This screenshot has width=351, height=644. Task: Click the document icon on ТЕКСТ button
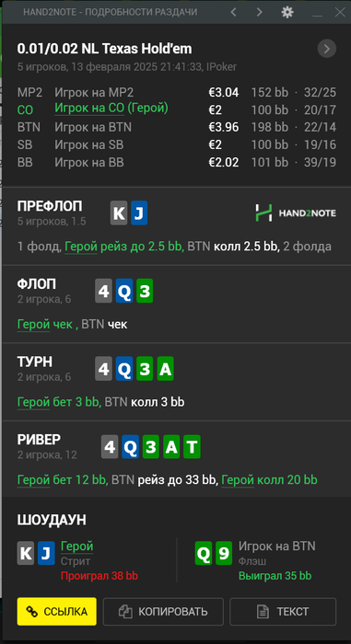pos(263,612)
